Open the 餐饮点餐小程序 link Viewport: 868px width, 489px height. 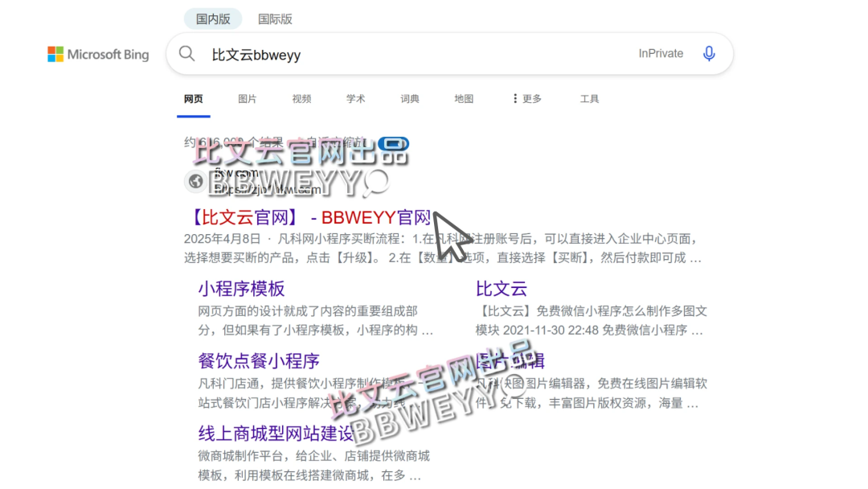pos(259,360)
